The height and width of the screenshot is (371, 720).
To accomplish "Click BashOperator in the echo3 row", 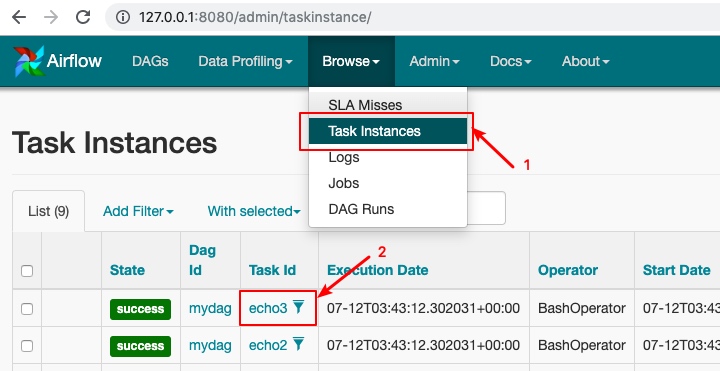I will point(581,309).
